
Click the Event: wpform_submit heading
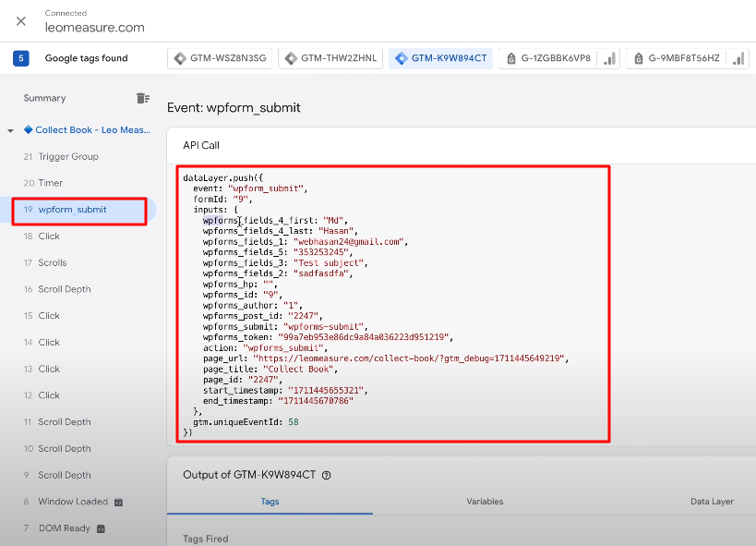coord(234,108)
